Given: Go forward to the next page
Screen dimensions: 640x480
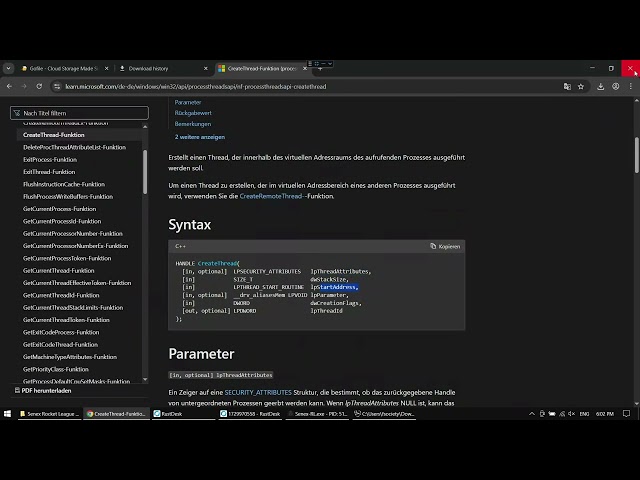Looking at the screenshot, I should click(x=24, y=87).
